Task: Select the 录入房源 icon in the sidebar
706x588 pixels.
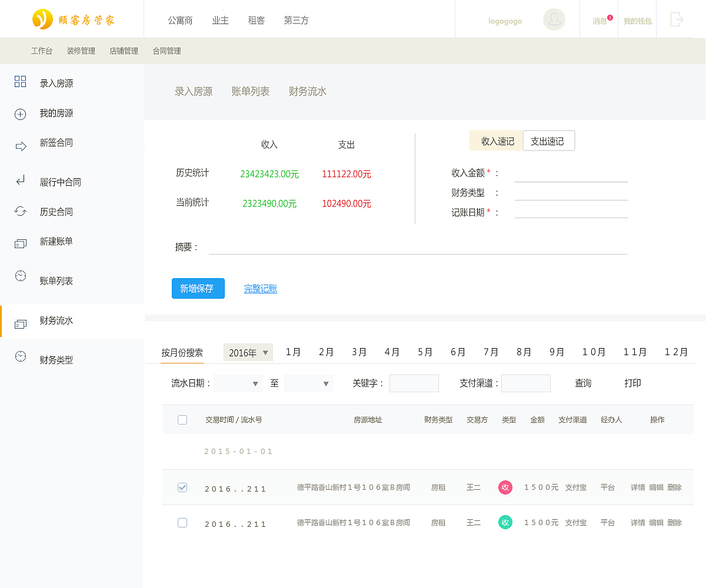Action: click(20, 82)
